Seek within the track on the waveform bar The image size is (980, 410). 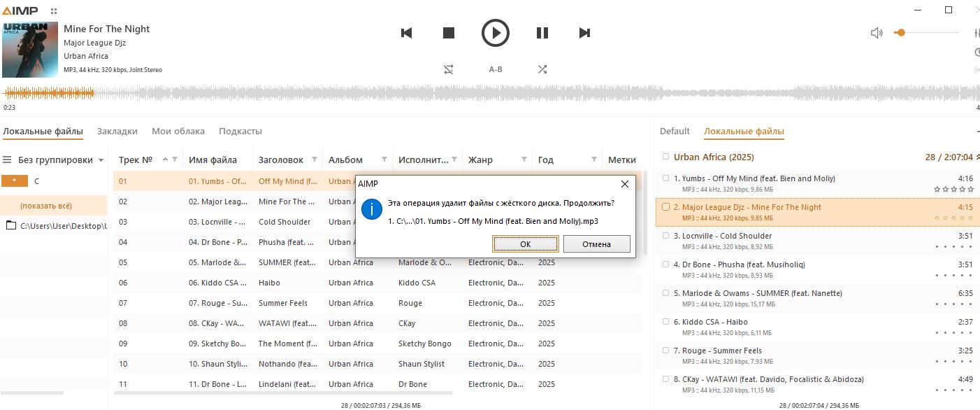[x=490, y=92]
